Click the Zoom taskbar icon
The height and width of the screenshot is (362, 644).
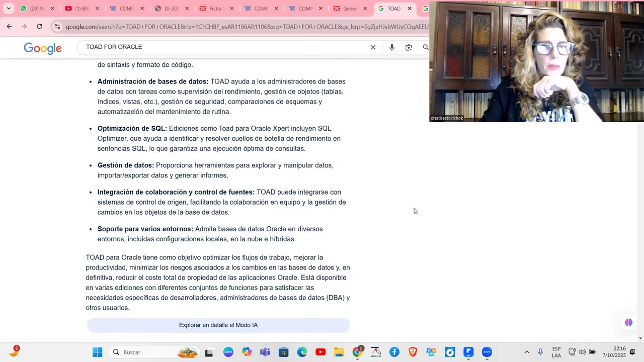point(487,352)
